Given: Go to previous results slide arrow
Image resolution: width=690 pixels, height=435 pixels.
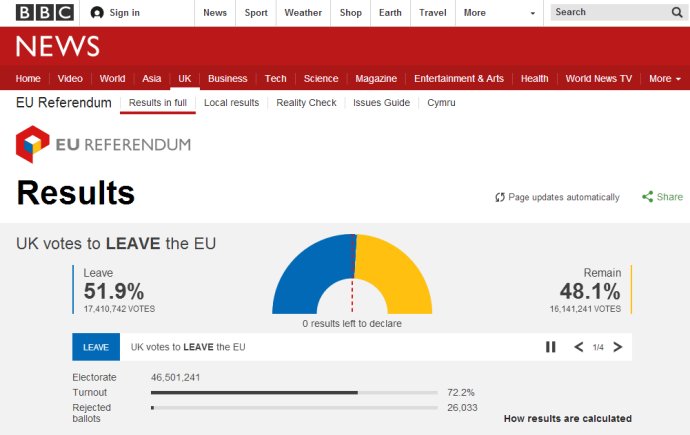Looking at the screenshot, I should pyautogui.click(x=578, y=347).
